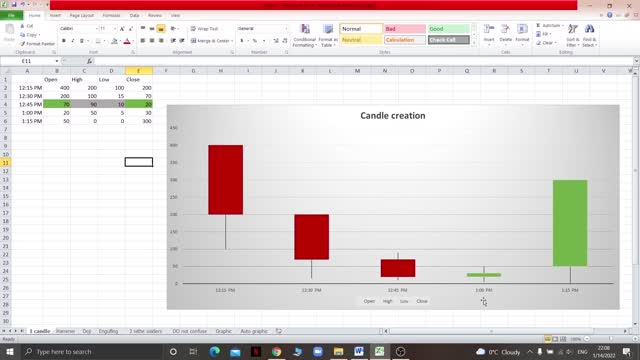The width and height of the screenshot is (640, 360).
Task: Open Conditional Formatting options
Action: click(x=304, y=36)
